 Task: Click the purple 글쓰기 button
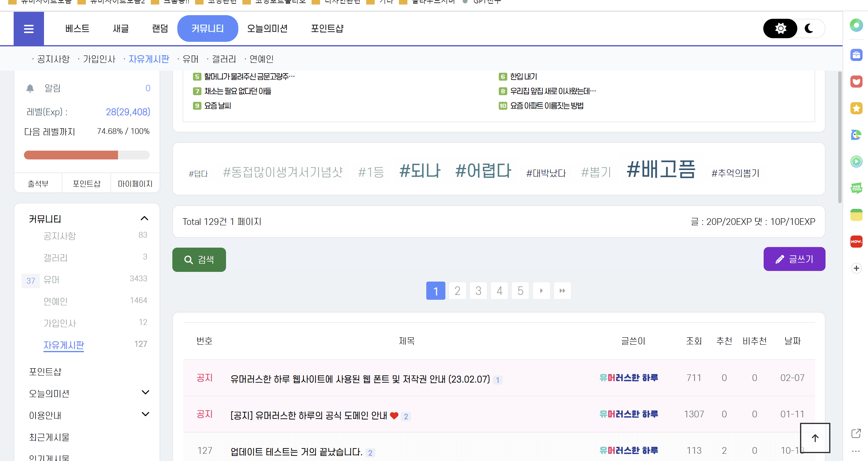(794, 259)
